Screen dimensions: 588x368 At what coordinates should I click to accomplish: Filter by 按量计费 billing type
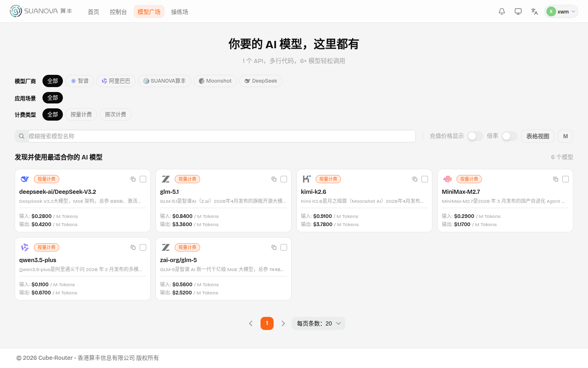point(81,114)
